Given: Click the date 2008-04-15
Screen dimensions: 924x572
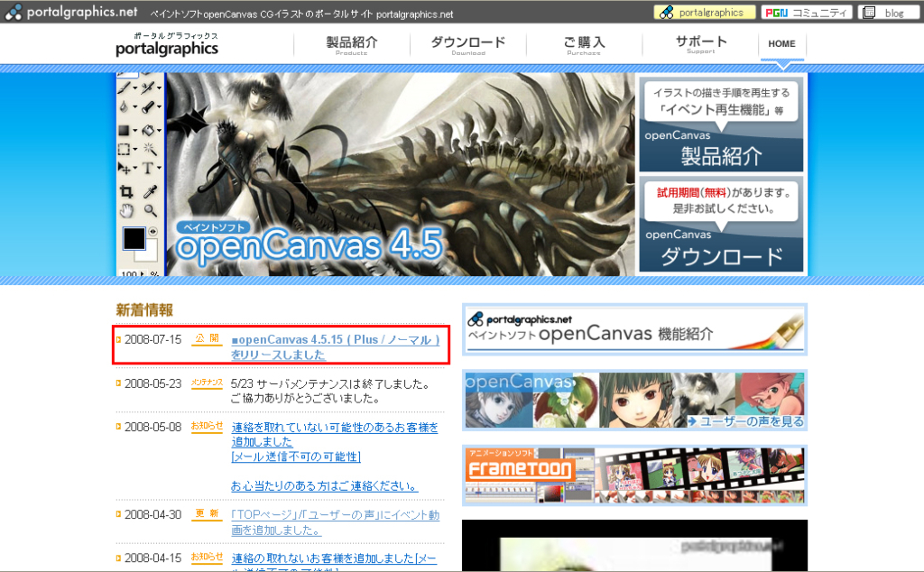Looking at the screenshot, I should pyautogui.click(x=153, y=558).
